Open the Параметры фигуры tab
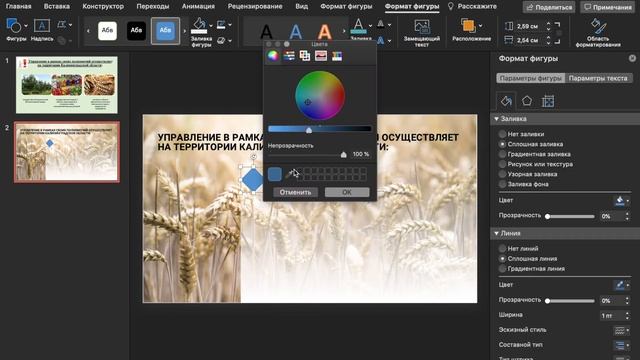 click(531, 78)
